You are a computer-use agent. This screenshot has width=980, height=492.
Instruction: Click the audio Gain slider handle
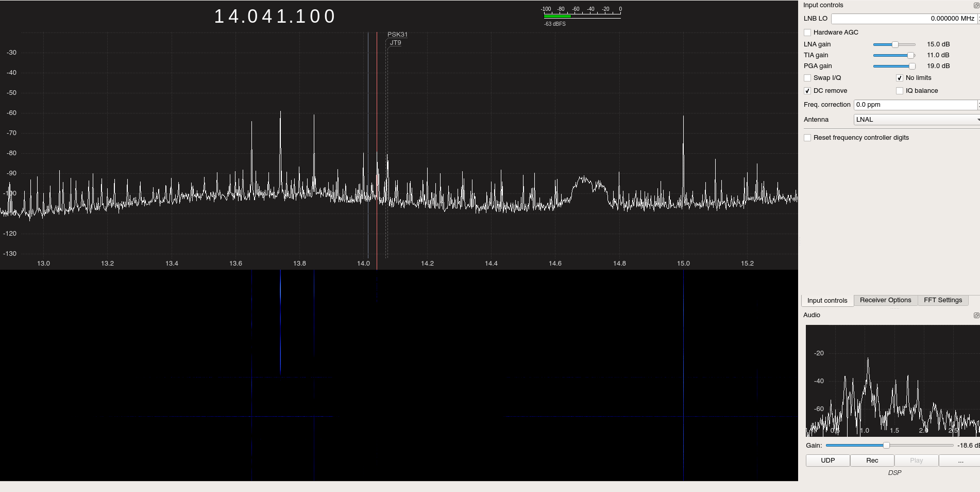[886, 445]
